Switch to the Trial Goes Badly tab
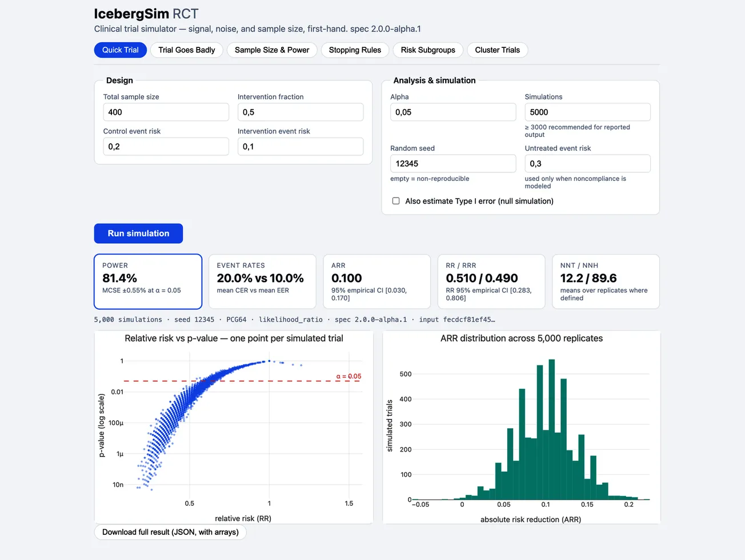745x560 pixels. [x=186, y=50]
